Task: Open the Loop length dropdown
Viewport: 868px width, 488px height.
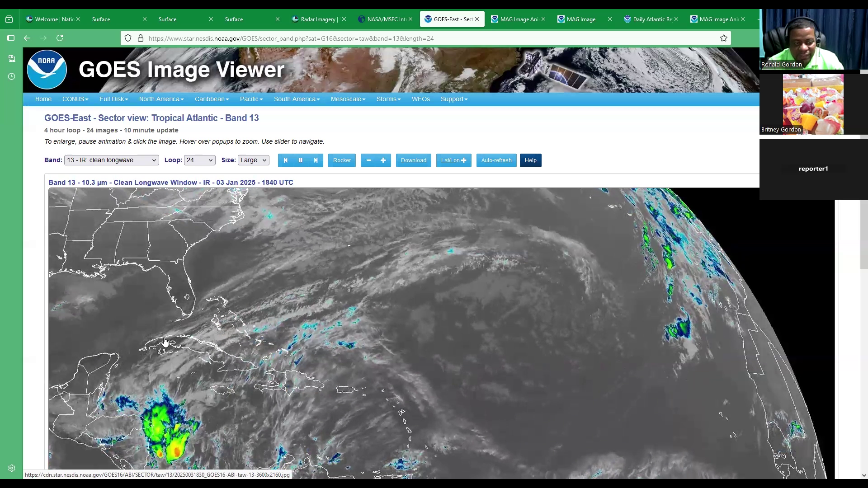Action: (x=199, y=160)
